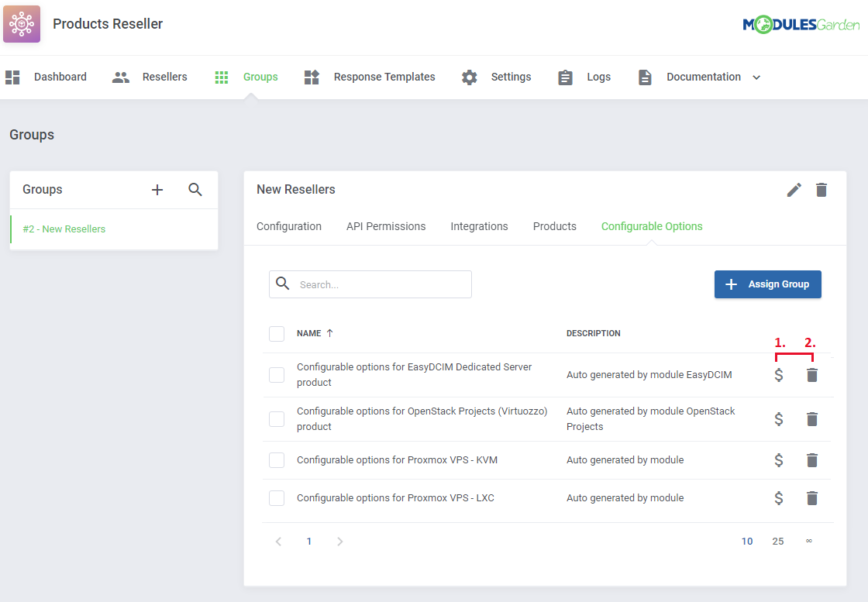This screenshot has width=868, height=602.
Task: Click the Search input field
Action: [370, 284]
